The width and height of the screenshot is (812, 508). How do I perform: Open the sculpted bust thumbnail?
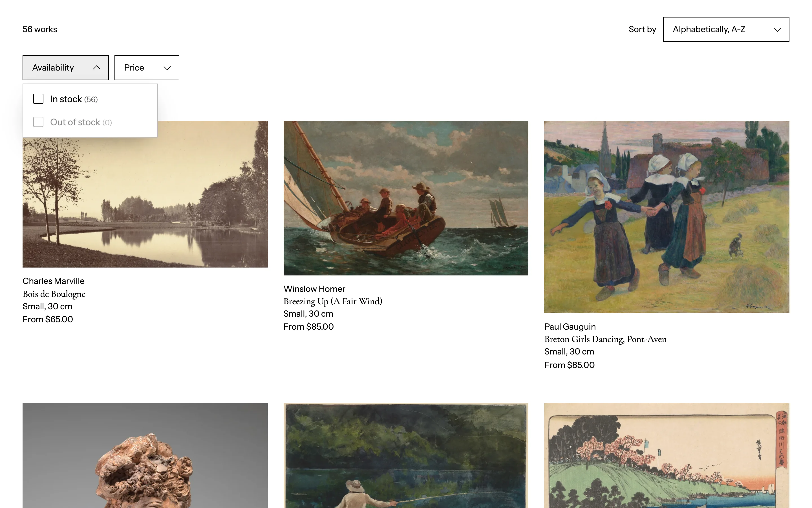[145, 456]
